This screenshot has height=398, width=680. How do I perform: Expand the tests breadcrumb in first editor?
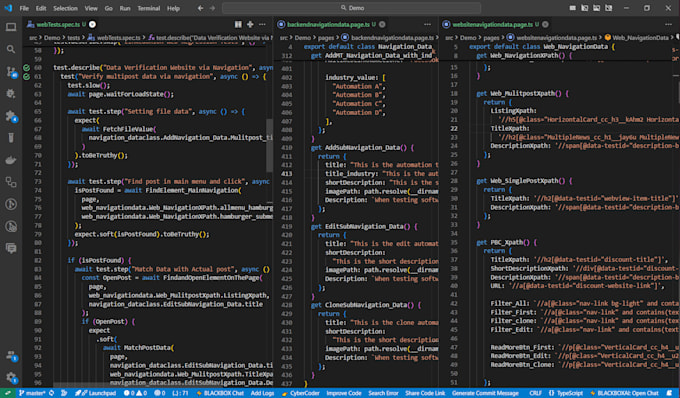(74, 38)
